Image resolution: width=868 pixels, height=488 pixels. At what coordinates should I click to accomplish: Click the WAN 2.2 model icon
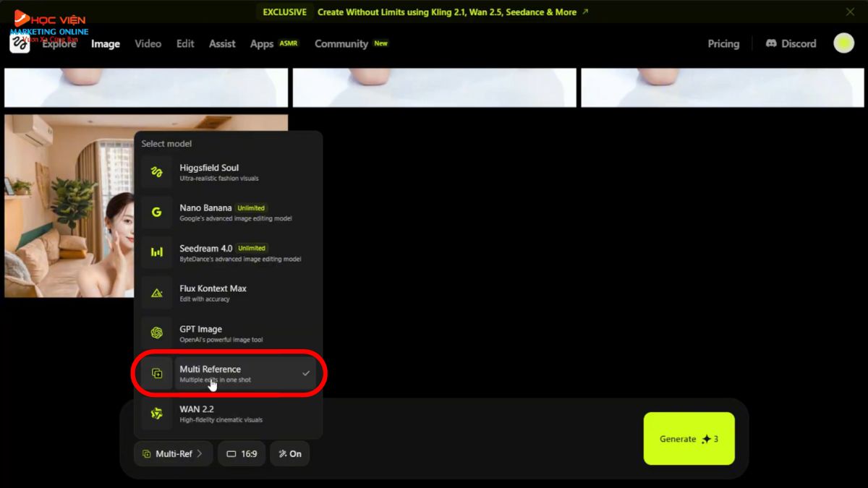156,414
